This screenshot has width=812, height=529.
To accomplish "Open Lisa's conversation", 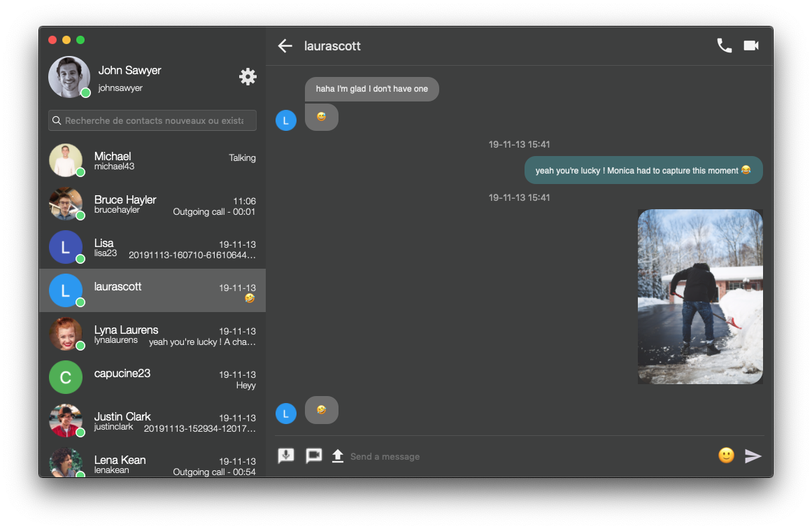I will coord(152,248).
